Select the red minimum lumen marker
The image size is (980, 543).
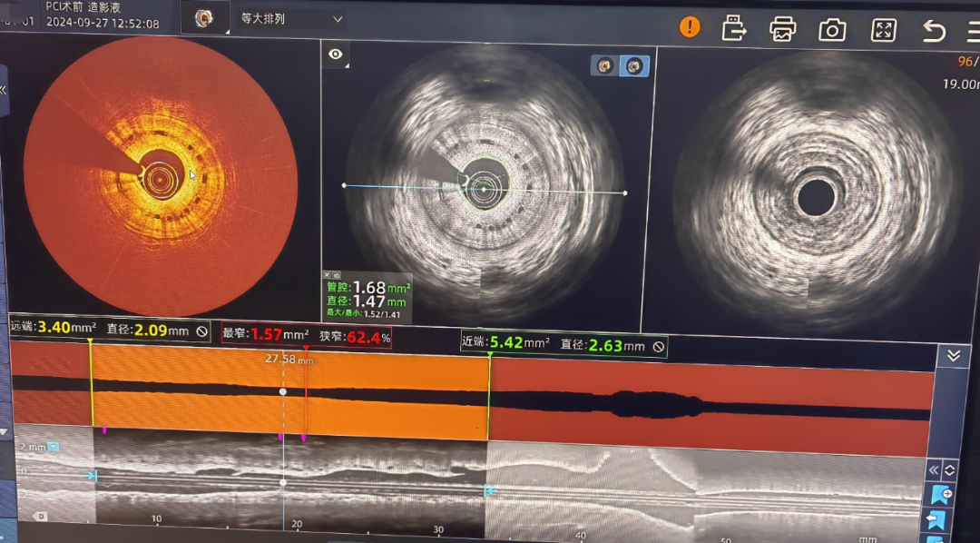[306, 391]
